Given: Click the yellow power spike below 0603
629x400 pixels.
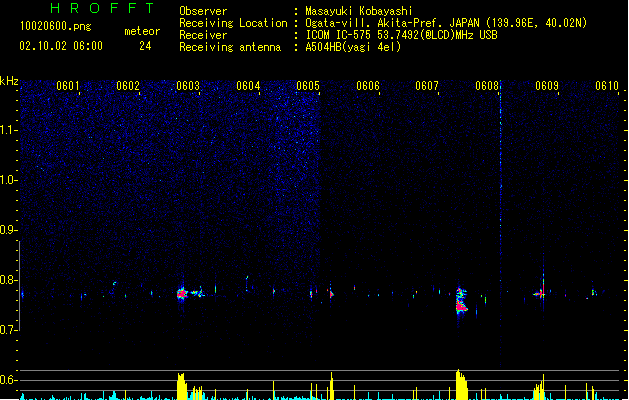Looking at the screenshot, I should [x=182, y=386].
